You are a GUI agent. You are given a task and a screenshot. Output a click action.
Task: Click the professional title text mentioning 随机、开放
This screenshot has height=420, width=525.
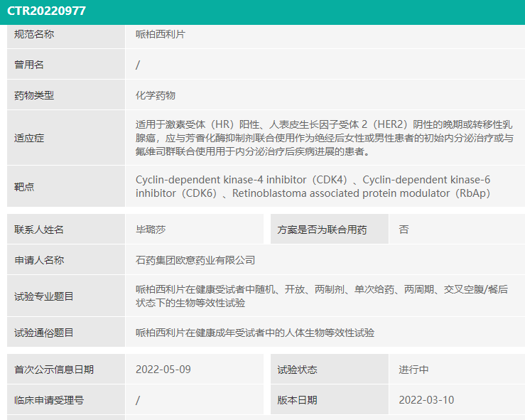click(x=322, y=296)
